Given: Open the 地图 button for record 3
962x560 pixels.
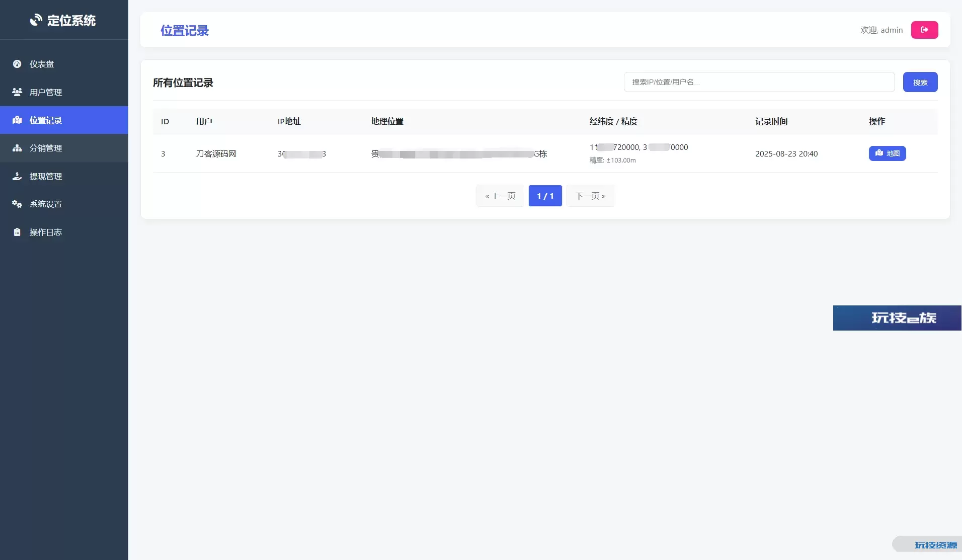Looking at the screenshot, I should coord(887,153).
